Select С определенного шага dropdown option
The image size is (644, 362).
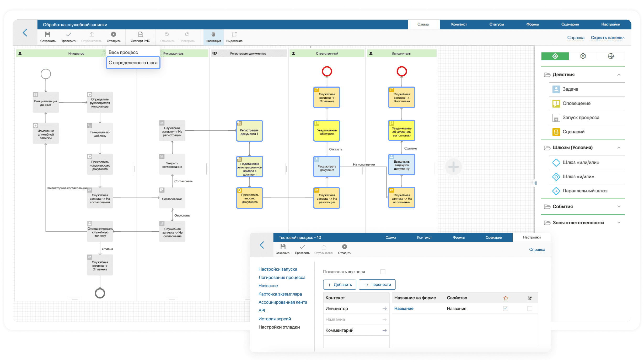[x=133, y=62]
